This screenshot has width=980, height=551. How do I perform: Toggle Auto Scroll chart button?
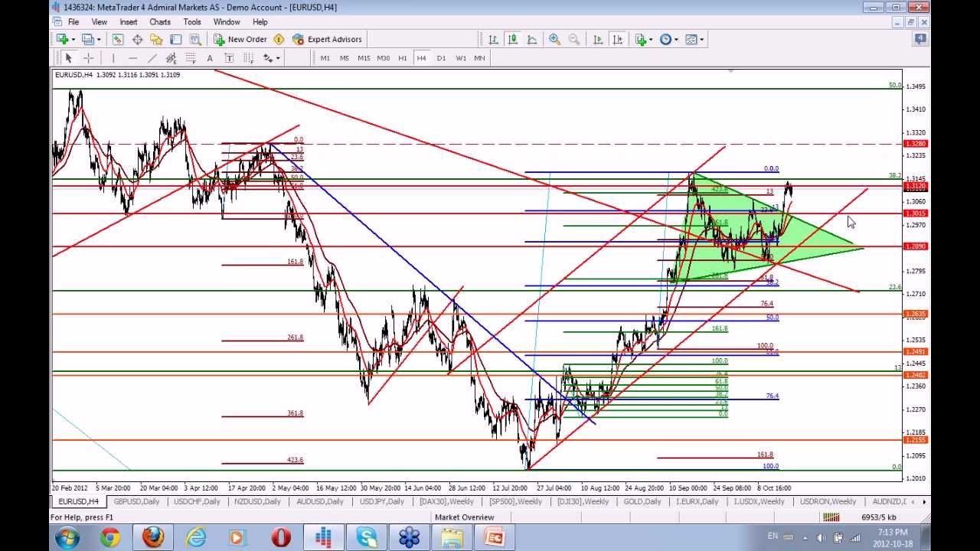point(598,39)
